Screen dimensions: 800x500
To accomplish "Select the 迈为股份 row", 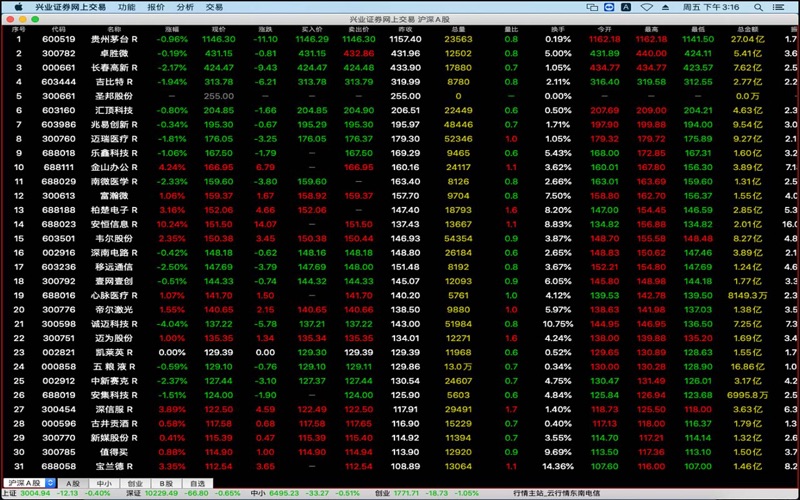I will tap(400, 339).
